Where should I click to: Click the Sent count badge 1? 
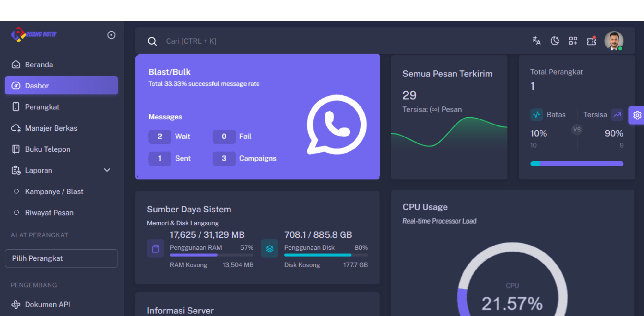[160, 158]
